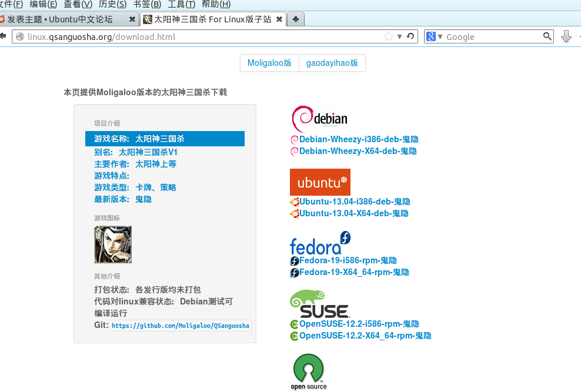Select the 太阳神三国杀 For Linux版子站 tab
Screen dimensions: 581x392
[x=213, y=19]
